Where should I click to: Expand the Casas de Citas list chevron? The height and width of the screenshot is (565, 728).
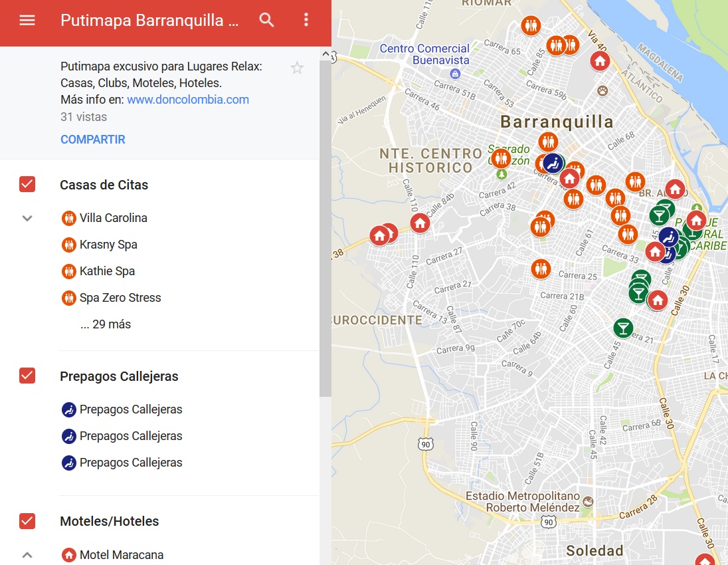click(27, 218)
